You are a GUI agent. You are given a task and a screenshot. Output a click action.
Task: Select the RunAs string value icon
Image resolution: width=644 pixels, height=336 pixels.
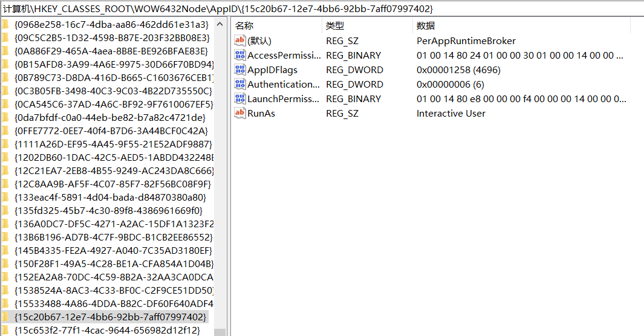click(x=240, y=114)
